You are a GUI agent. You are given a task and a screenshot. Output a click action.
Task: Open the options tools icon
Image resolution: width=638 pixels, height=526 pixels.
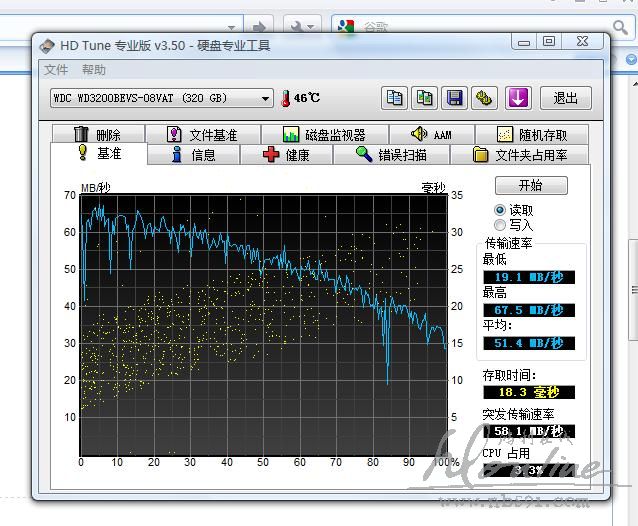[x=485, y=98]
